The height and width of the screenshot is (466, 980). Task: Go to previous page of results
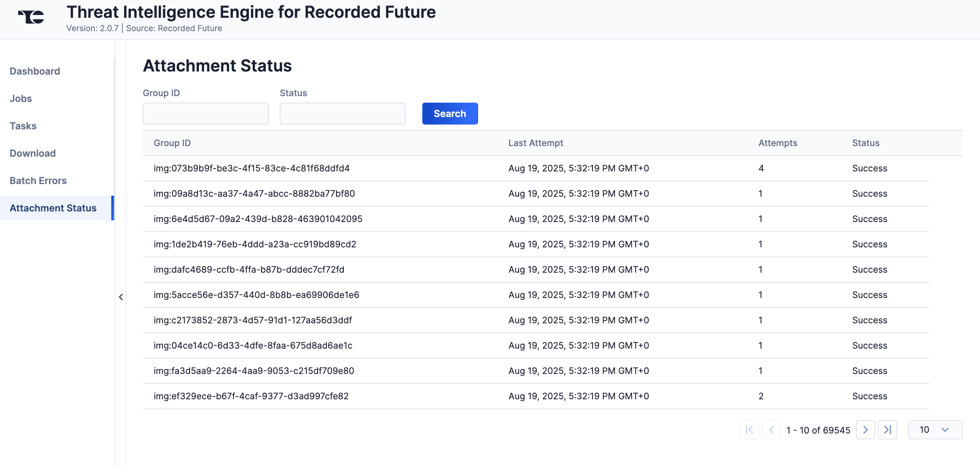click(771, 429)
